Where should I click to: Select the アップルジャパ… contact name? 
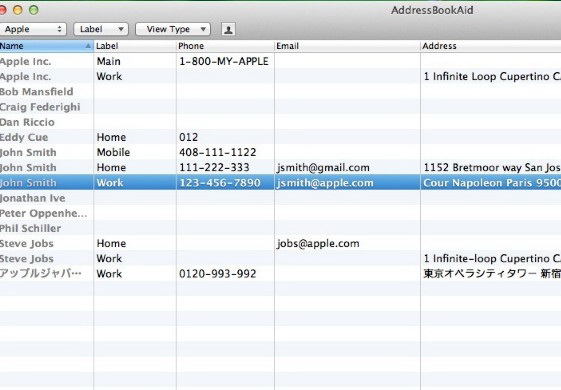point(41,274)
